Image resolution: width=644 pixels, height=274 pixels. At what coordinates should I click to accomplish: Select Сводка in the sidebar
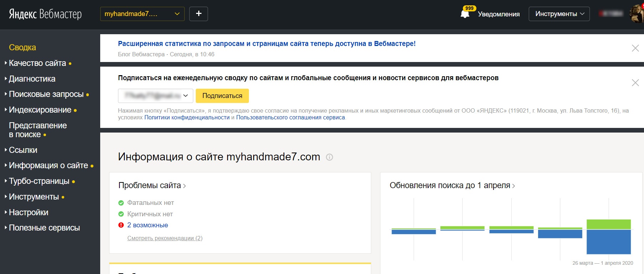[x=22, y=47]
